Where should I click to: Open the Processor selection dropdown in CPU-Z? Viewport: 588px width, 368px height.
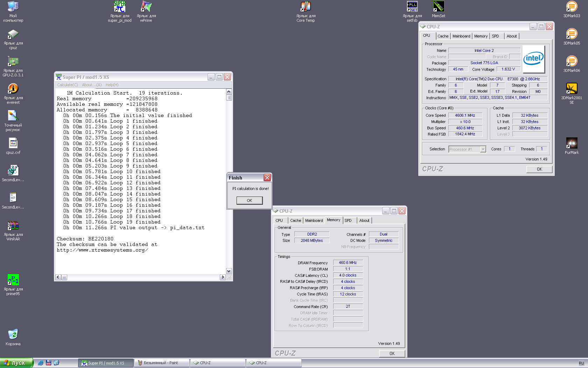(467, 149)
